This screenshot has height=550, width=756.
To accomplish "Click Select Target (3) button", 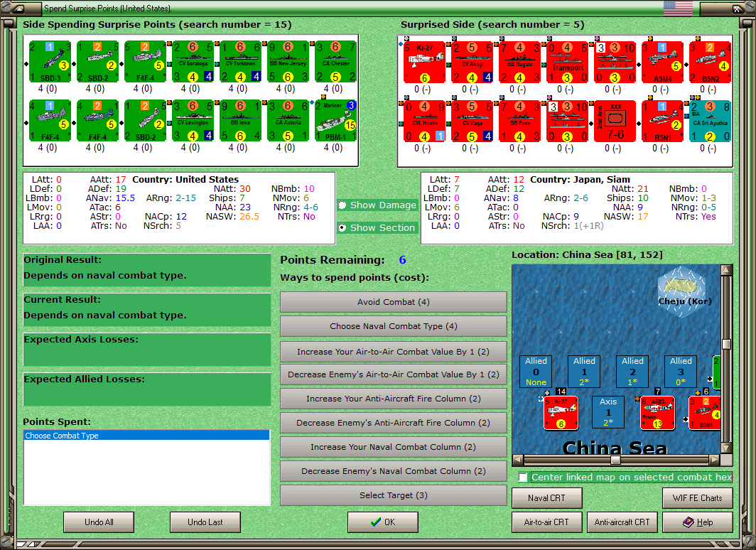I will pos(394,495).
